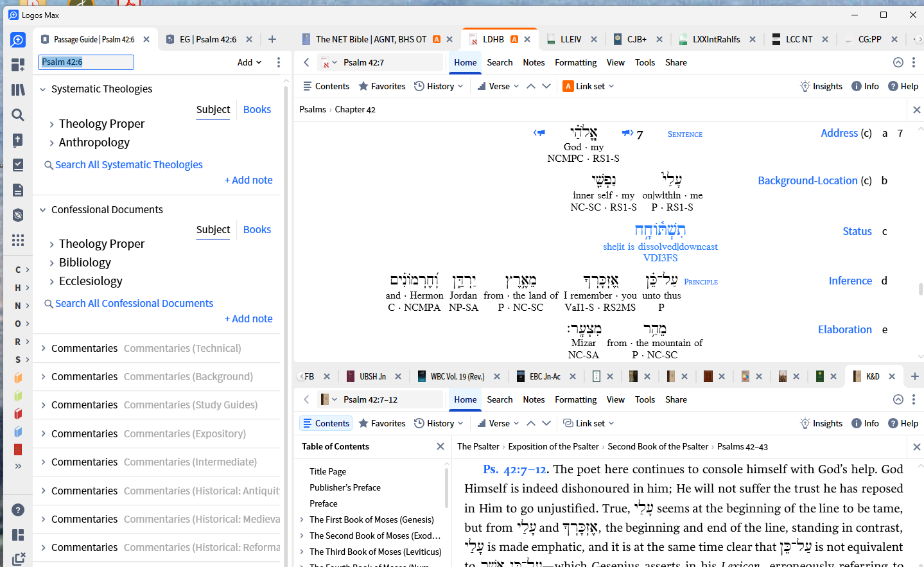Expand Commentaries (Technical) section
This screenshot has height=567, width=924.
click(x=43, y=349)
